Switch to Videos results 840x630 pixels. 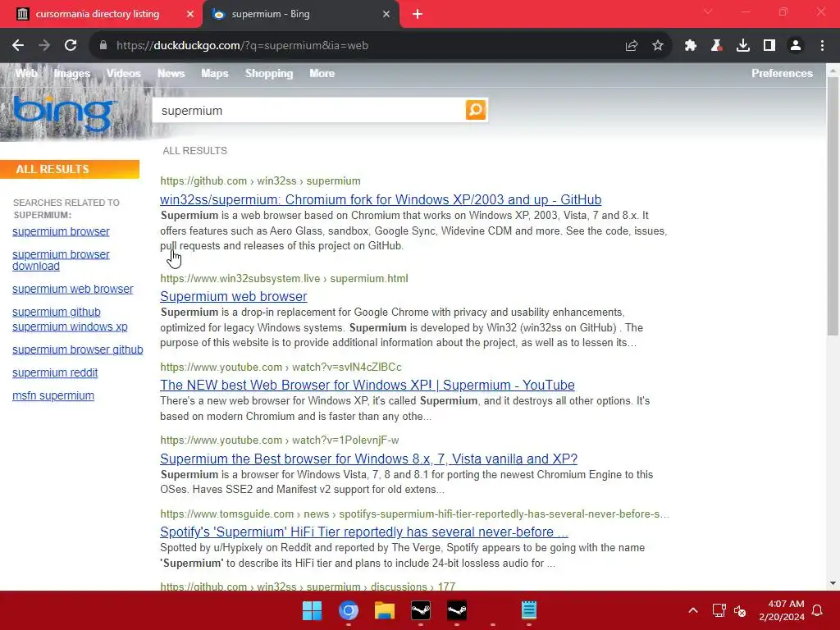point(123,73)
